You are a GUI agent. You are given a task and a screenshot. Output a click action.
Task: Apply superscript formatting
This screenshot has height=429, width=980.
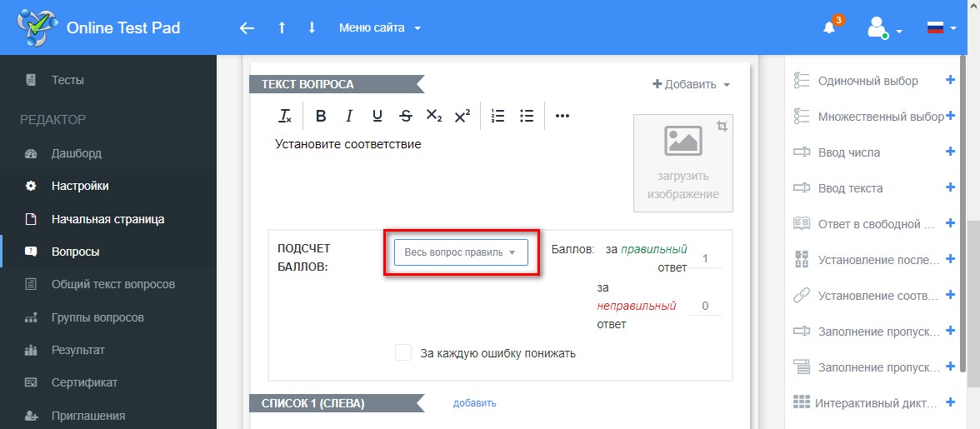click(x=462, y=116)
